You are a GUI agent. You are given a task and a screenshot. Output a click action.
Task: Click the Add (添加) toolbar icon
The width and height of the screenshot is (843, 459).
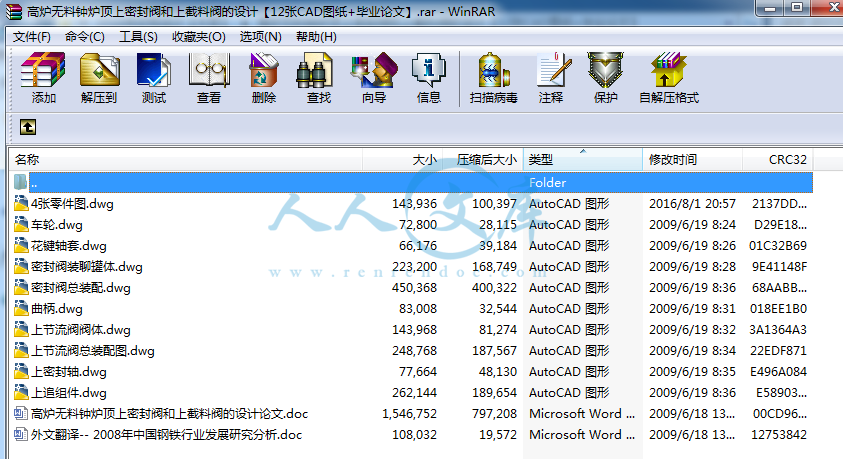tap(43, 70)
